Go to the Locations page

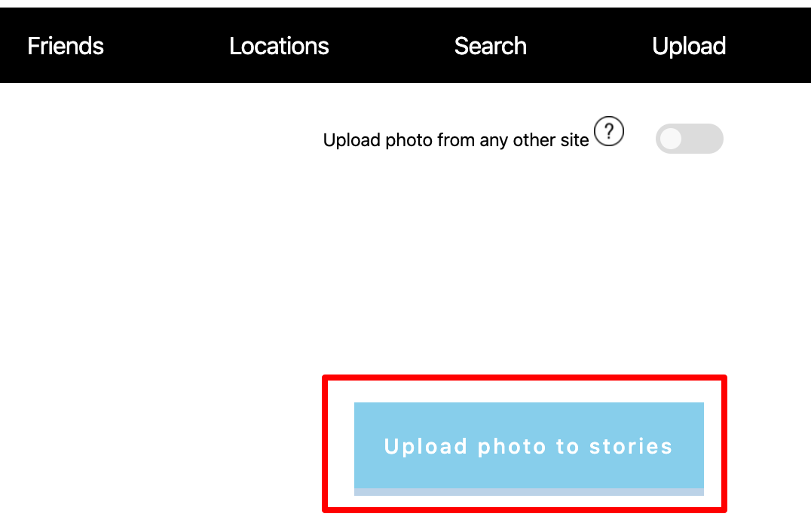click(279, 46)
